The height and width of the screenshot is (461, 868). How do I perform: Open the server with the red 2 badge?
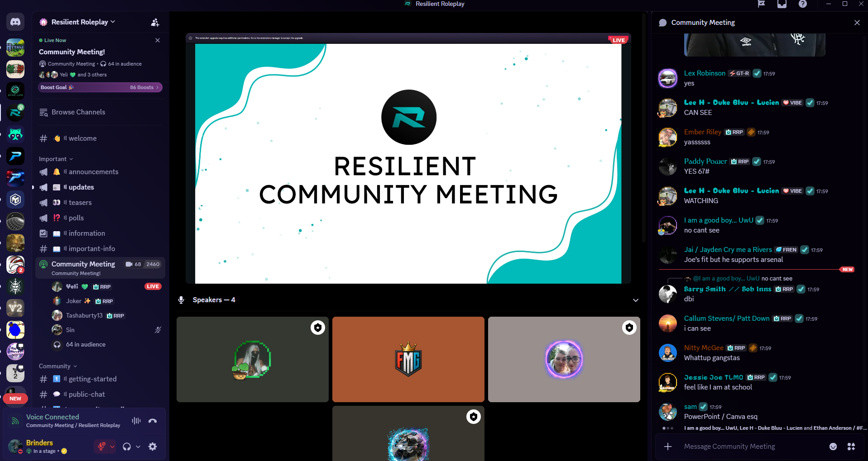[15, 265]
